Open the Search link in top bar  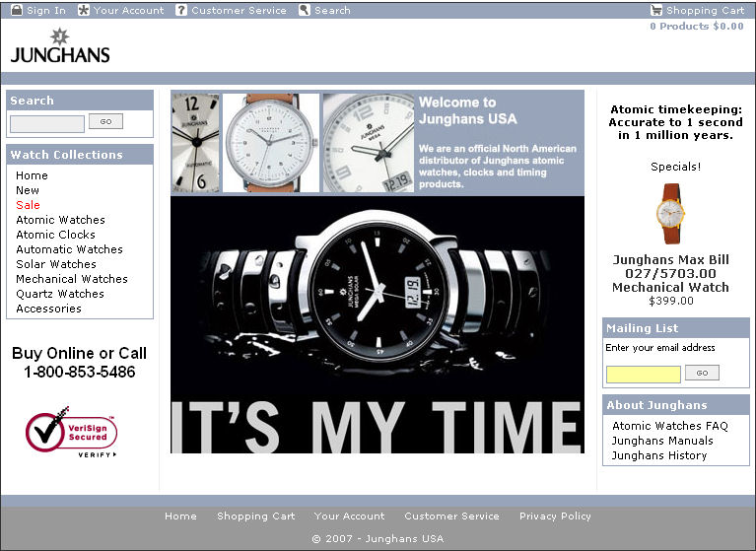(332, 10)
